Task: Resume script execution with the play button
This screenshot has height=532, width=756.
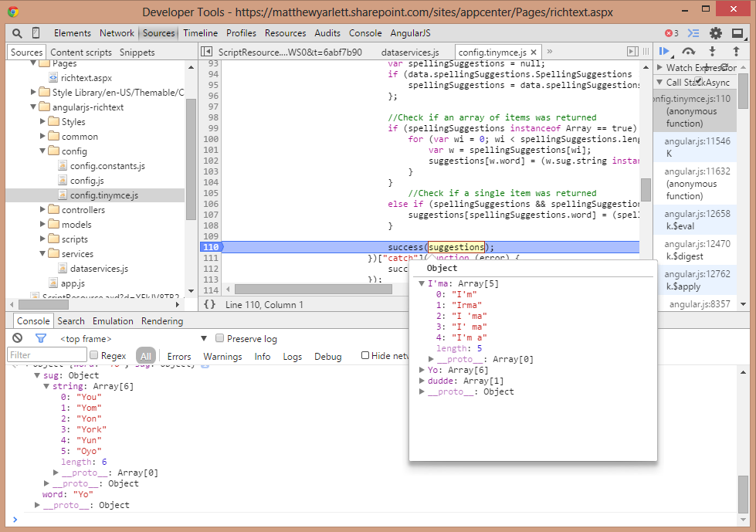Action: [x=664, y=51]
